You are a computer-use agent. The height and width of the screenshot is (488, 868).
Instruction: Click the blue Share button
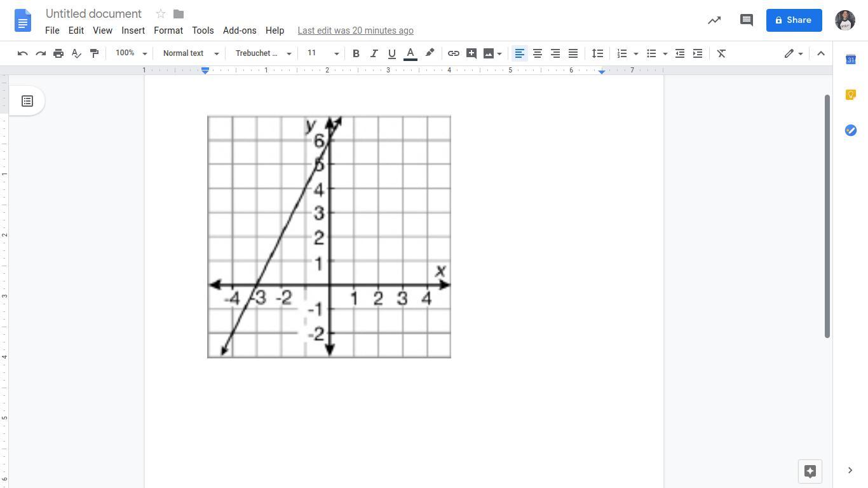pyautogui.click(x=794, y=20)
